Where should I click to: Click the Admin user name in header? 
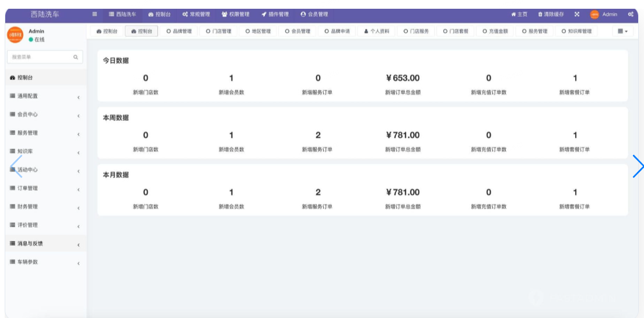(610, 14)
